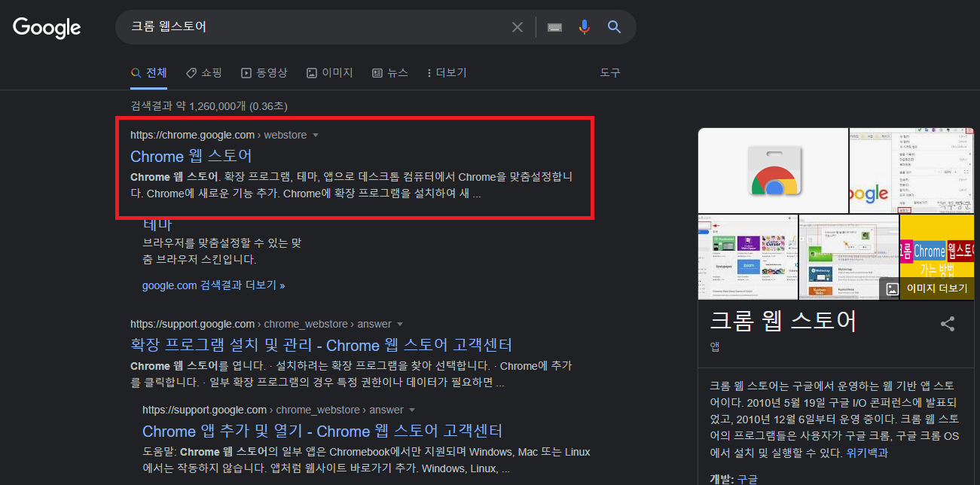980x485 pixels.
Task: Select the 전체 tab
Action: point(148,73)
